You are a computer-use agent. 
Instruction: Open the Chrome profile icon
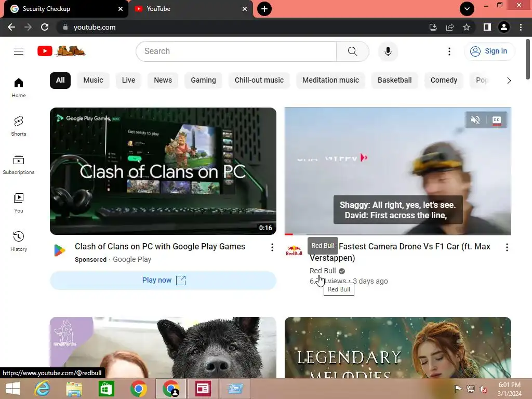click(x=504, y=27)
